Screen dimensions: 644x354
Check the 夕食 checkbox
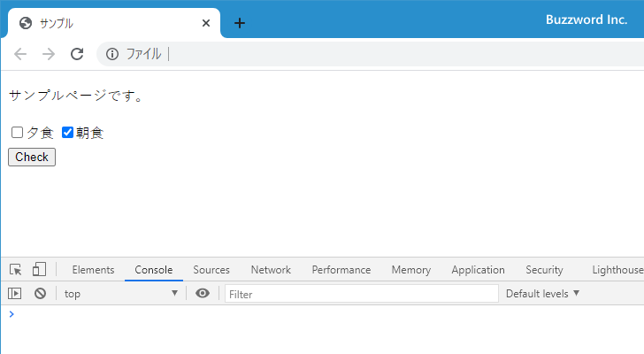pyautogui.click(x=17, y=132)
